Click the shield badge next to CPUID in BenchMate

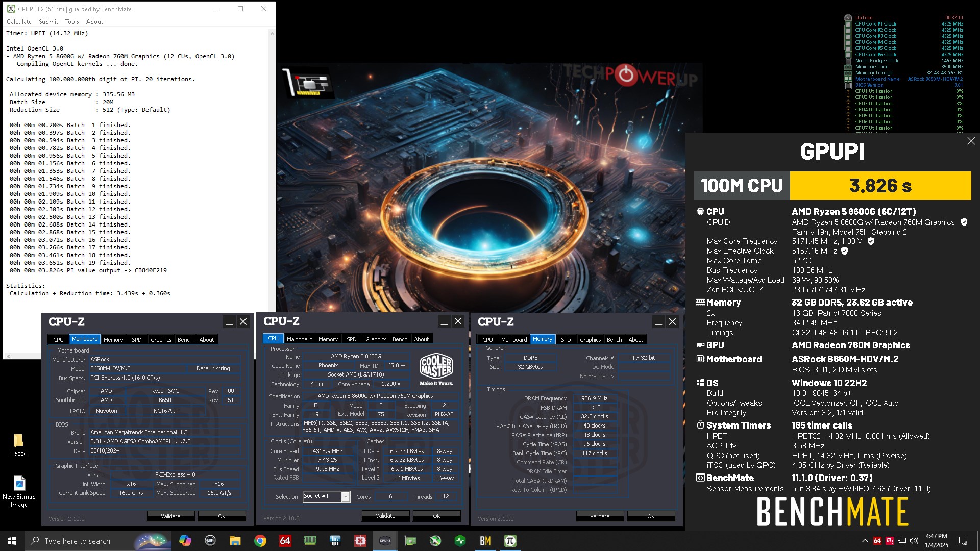(x=964, y=222)
